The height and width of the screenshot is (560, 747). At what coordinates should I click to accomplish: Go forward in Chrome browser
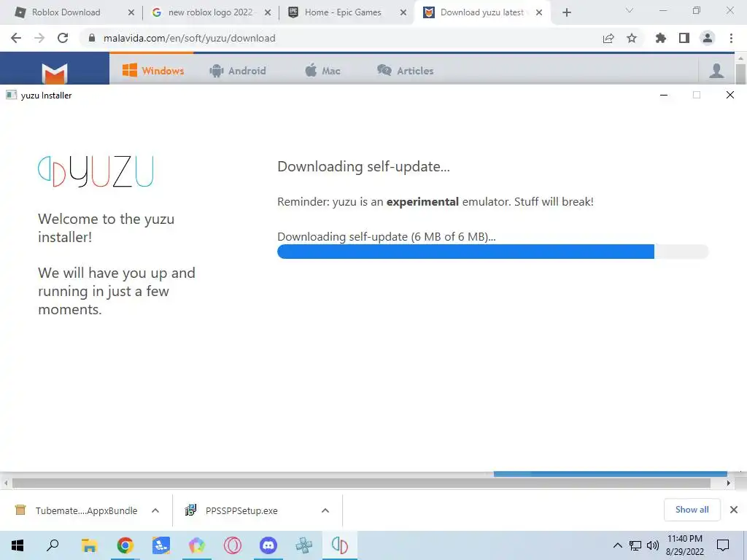(39, 38)
